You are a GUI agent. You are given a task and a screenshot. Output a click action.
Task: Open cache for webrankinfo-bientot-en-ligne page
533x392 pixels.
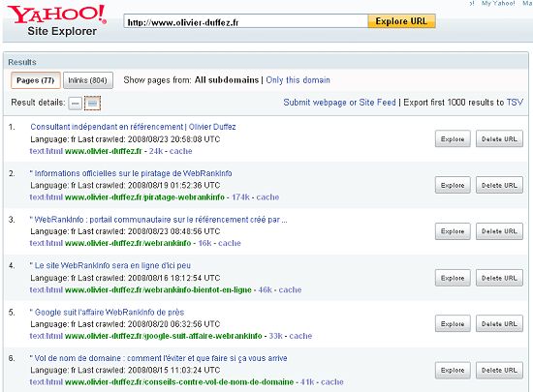pyautogui.click(x=290, y=289)
